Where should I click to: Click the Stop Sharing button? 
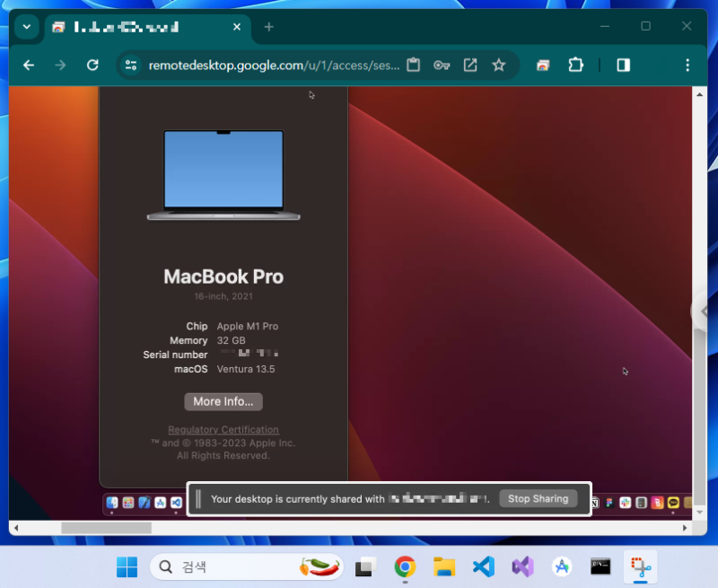[x=538, y=498]
